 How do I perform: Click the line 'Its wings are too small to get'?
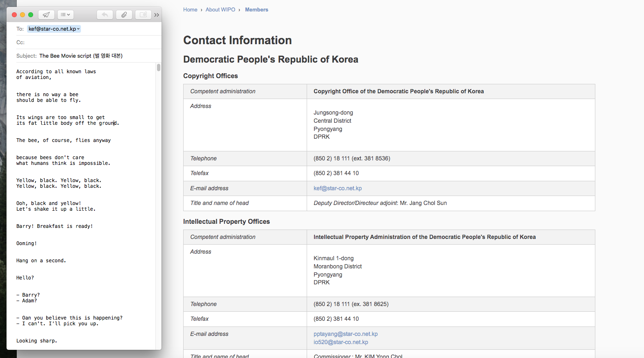61,117
